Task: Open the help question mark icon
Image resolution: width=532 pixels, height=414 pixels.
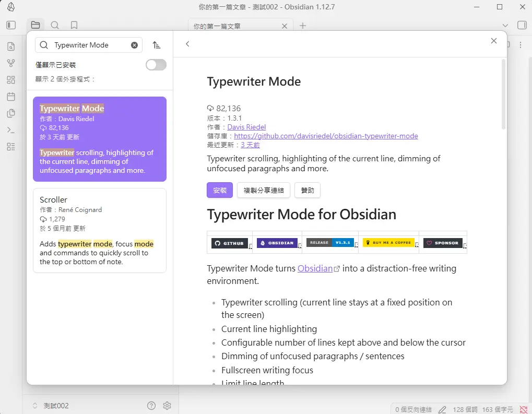Action: pyautogui.click(x=151, y=406)
